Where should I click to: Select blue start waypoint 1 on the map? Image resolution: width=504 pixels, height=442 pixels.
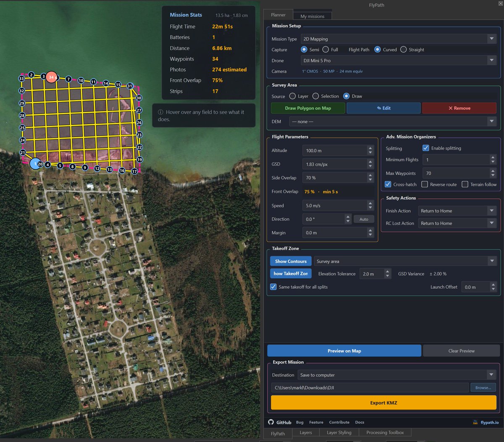click(x=35, y=164)
